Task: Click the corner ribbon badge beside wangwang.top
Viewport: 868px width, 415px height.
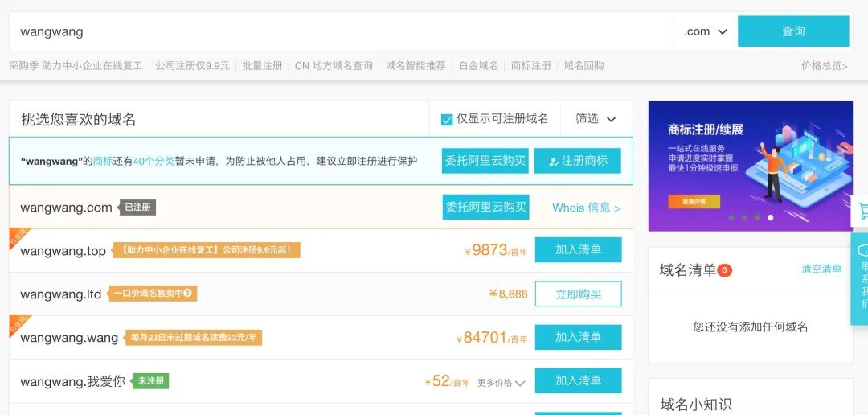Action: coord(18,236)
